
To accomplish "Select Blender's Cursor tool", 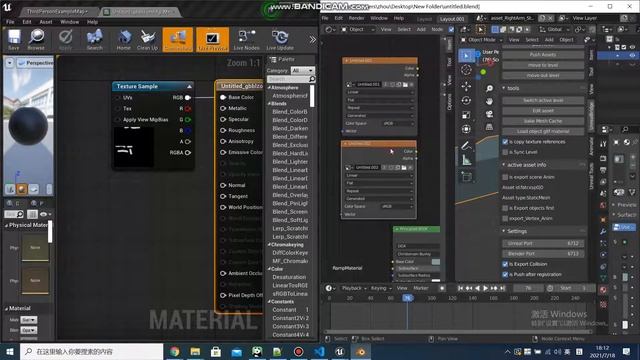I will 466,70.
